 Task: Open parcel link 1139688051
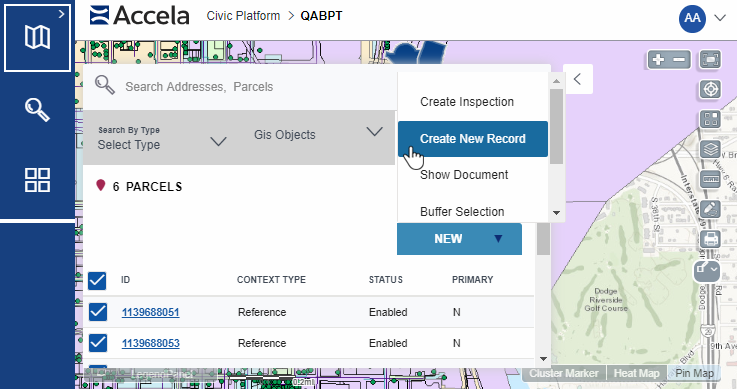point(150,312)
